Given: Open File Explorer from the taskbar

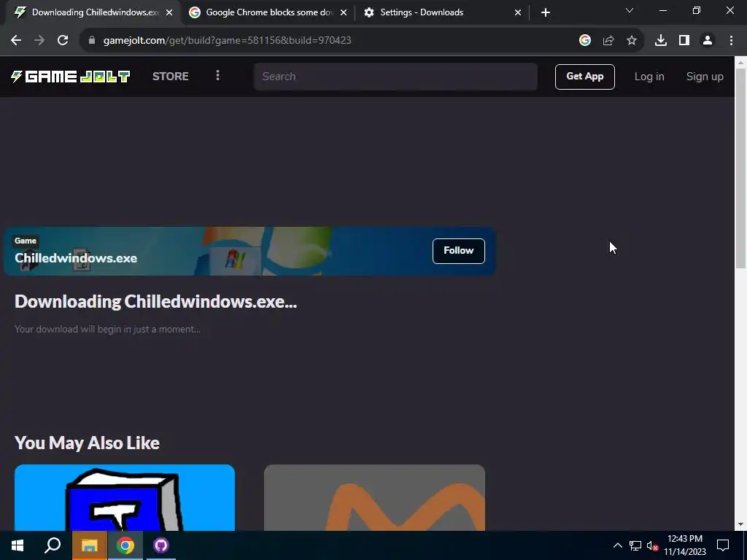Looking at the screenshot, I should click(89, 545).
